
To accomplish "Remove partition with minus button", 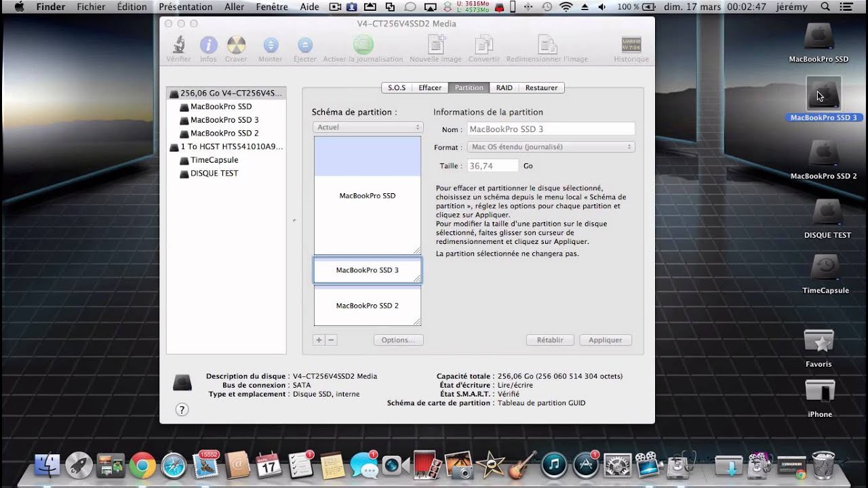I will pyautogui.click(x=331, y=340).
